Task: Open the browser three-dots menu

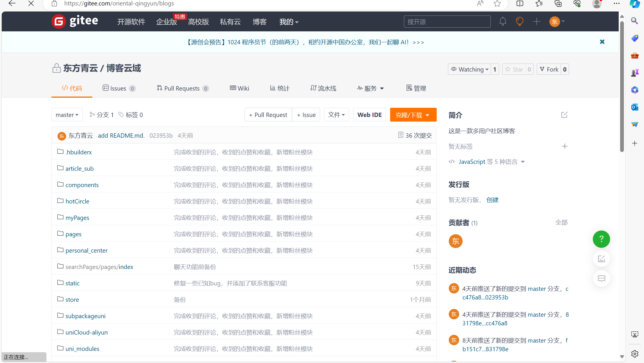Action: click(x=617, y=3)
